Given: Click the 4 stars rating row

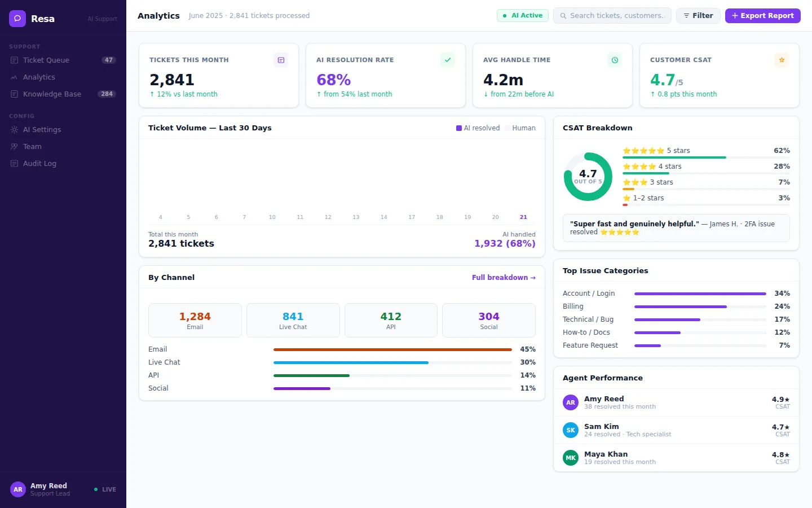Looking at the screenshot, I should [x=706, y=168].
